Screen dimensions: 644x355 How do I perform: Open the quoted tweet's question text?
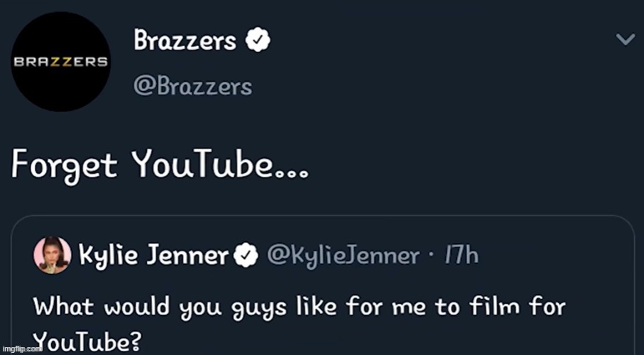[298, 307]
